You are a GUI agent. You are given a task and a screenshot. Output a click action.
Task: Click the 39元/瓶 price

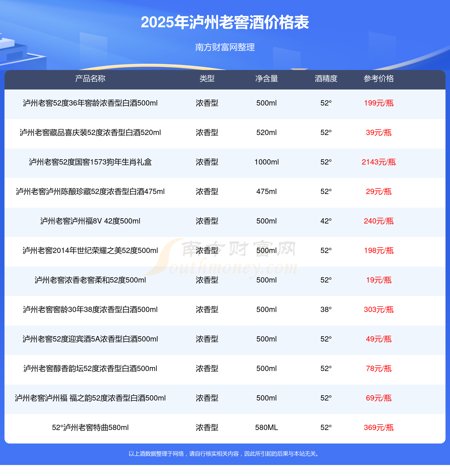379,132
